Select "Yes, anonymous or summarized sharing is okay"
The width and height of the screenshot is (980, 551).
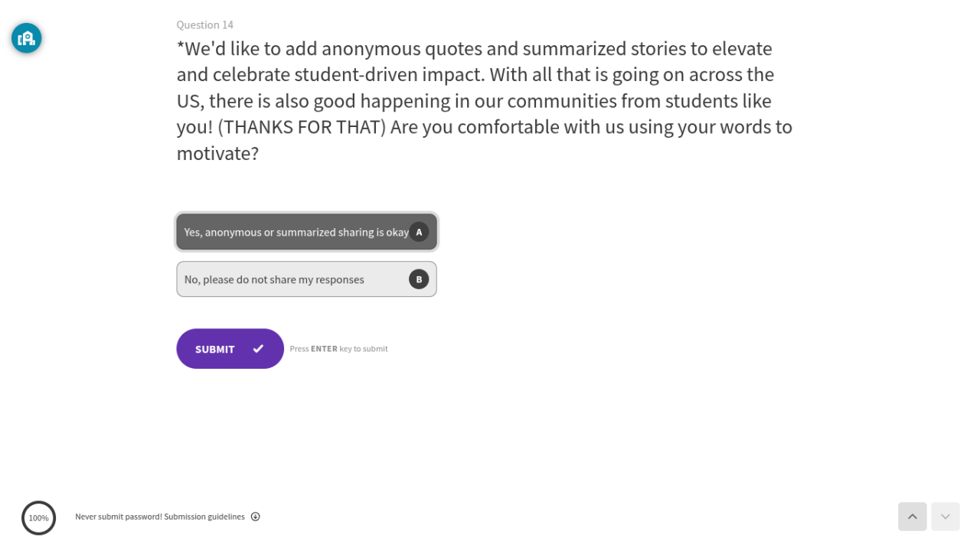(x=296, y=232)
